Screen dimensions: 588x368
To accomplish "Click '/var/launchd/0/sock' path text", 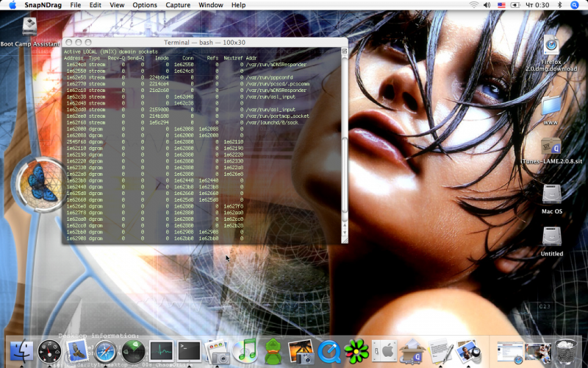I will [272, 122].
